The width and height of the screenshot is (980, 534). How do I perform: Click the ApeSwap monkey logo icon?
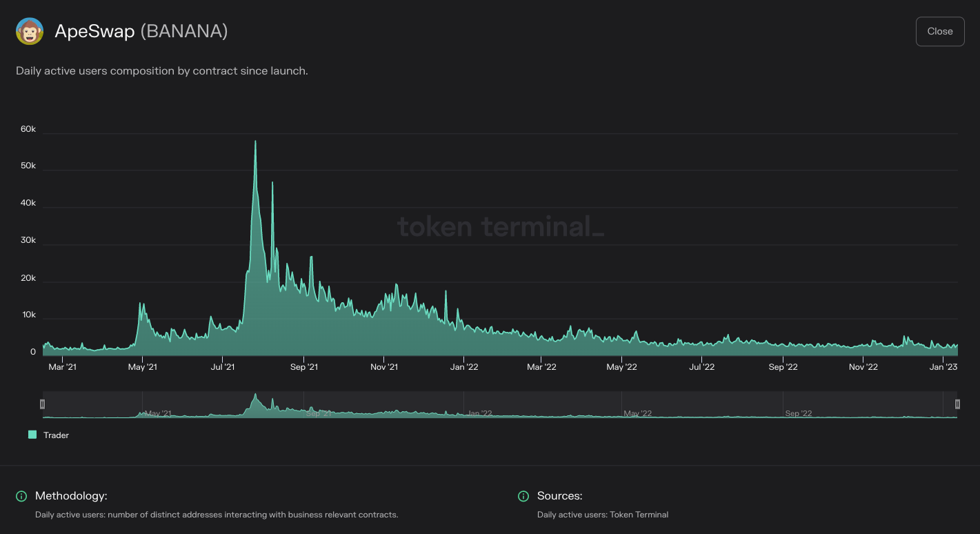[29, 31]
